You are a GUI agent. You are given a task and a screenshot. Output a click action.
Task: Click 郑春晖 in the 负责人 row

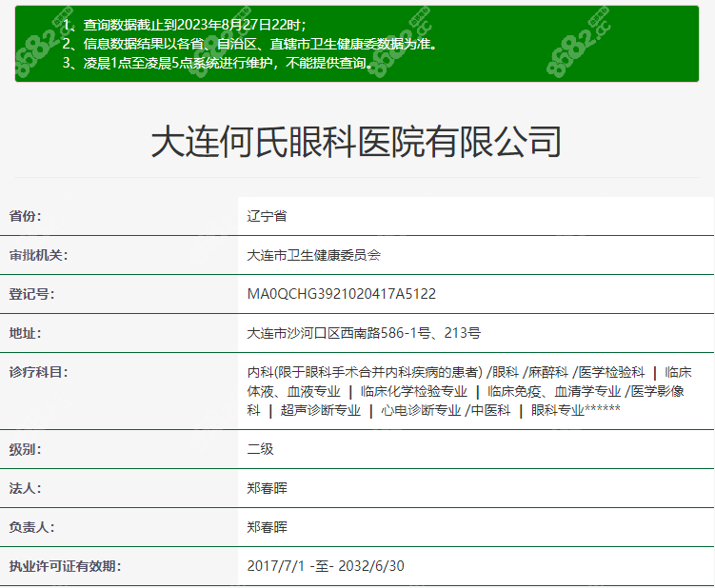pos(267,527)
